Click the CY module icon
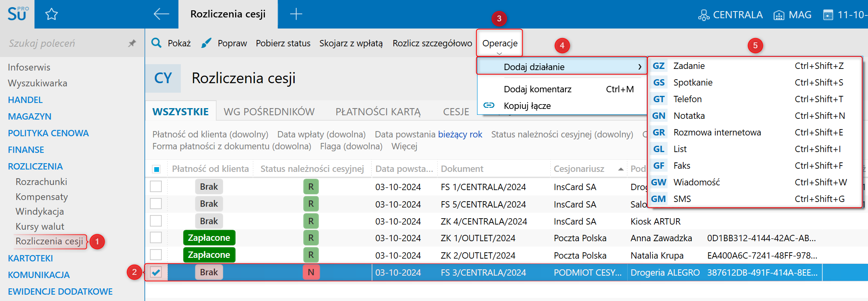This screenshot has width=868, height=301. [x=163, y=78]
